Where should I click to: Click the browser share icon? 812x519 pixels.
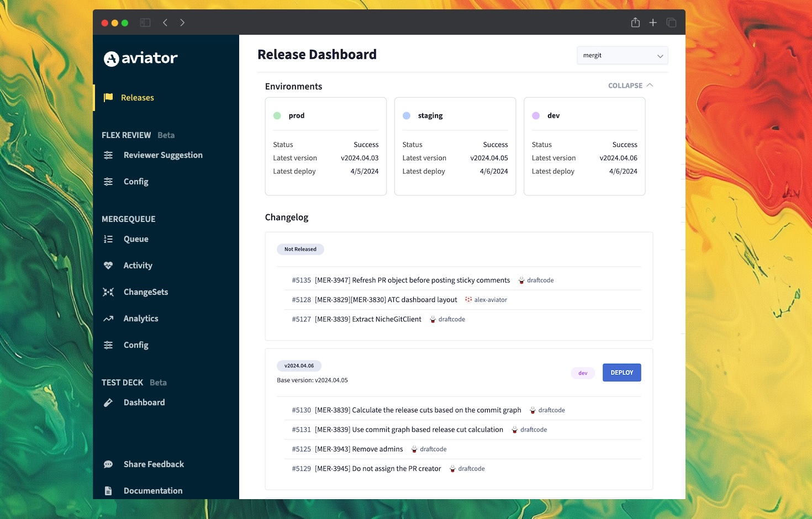[635, 23]
